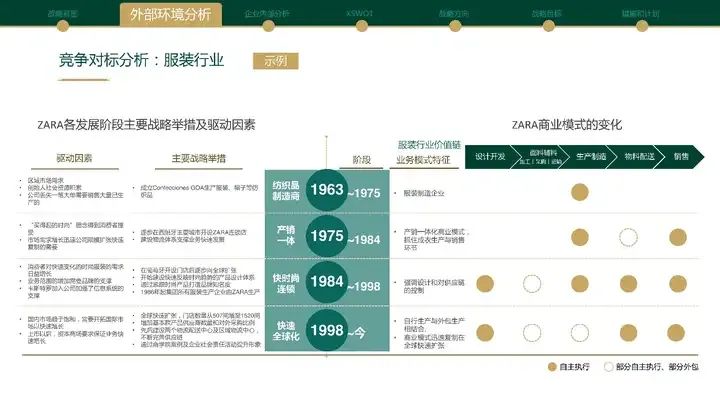Viewport: 720px width, 405px height.
Task: Switch to the XSWOT tab
Action: (x=360, y=13)
